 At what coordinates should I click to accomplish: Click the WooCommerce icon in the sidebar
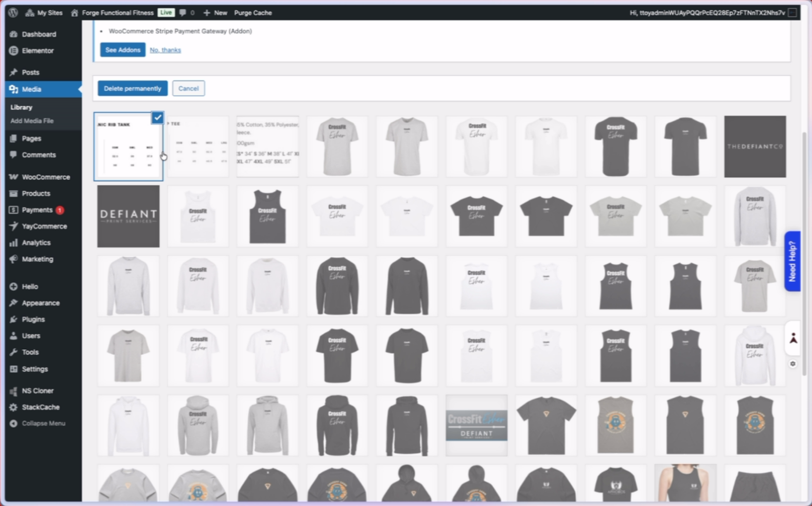(x=14, y=177)
